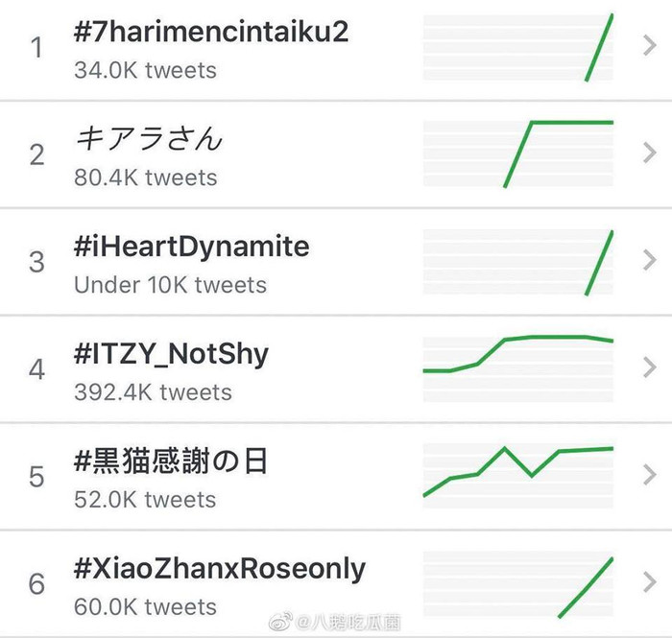Click the #XiaoZhanxRoseonly sparkline graph

click(x=518, y=583)
